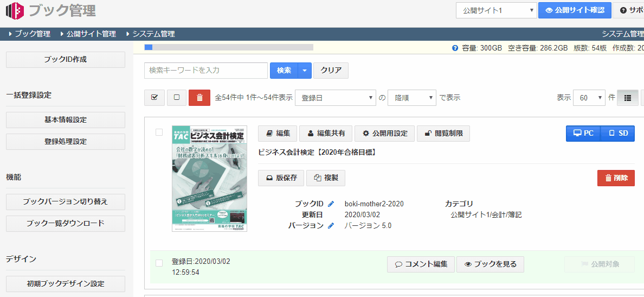The height and width of the screenshot is (297, 644).
Task: Click the blue info icon beside 容量
Action: [455, 48]
